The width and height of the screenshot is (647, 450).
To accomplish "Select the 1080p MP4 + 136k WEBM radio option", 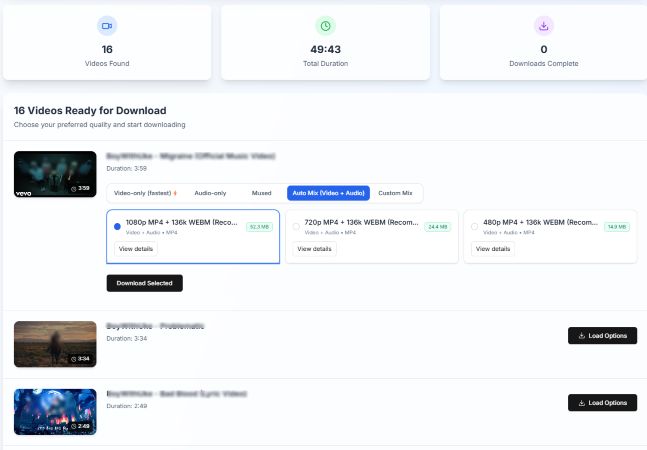I will tap(118, 226).
